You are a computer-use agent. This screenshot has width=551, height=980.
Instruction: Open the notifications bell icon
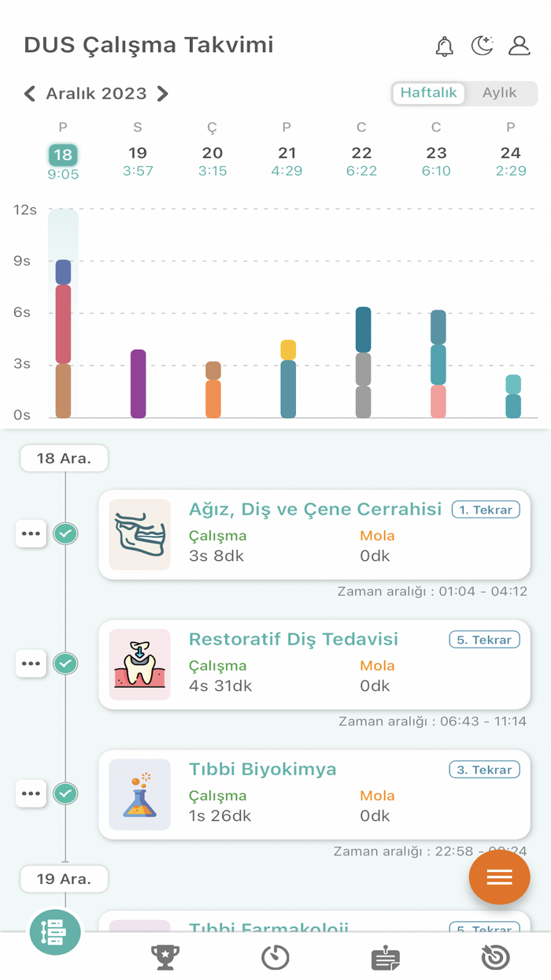coord(444,46)
